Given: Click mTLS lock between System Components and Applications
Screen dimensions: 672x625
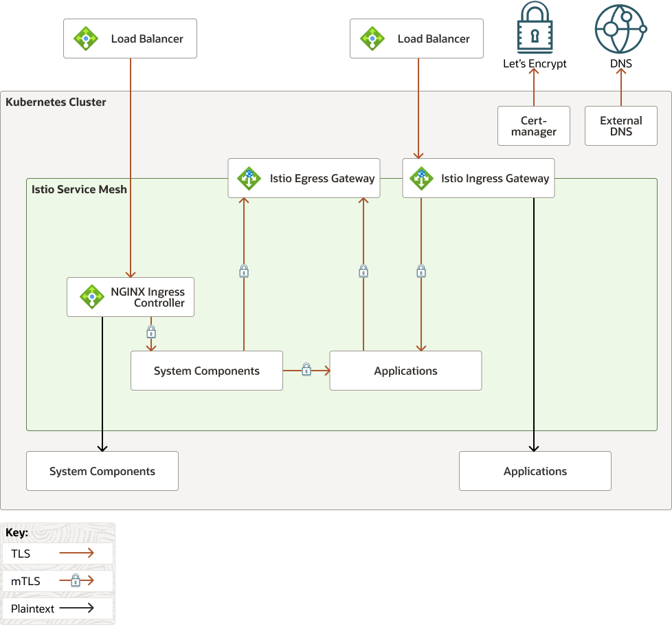Looking at the screenshot, I should coord(306,370).
